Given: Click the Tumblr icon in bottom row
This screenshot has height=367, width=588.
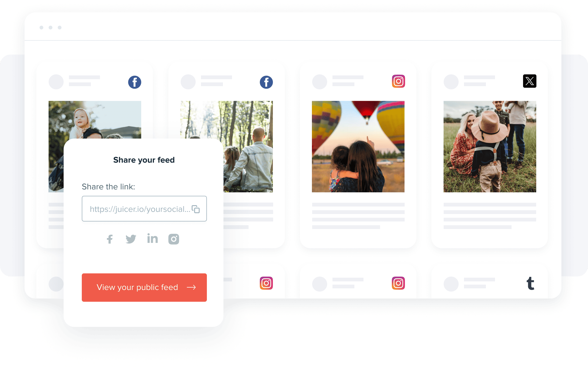Looking at the screenshot, I should (530, 283).
